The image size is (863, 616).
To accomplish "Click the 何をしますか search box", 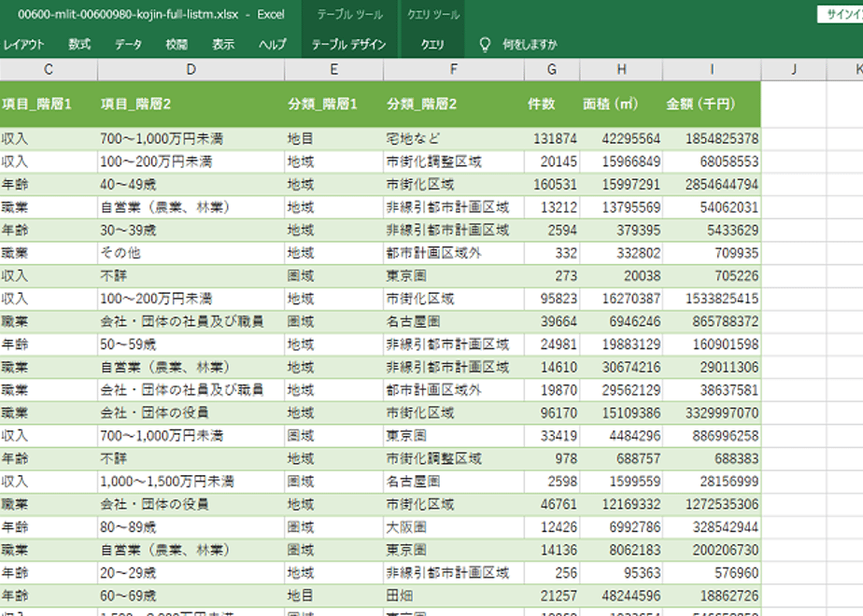I will point(530,45).
